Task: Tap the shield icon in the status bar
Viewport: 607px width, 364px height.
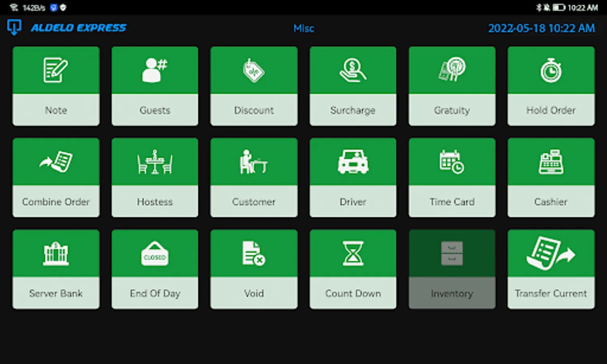Action: tap(63, 8)
